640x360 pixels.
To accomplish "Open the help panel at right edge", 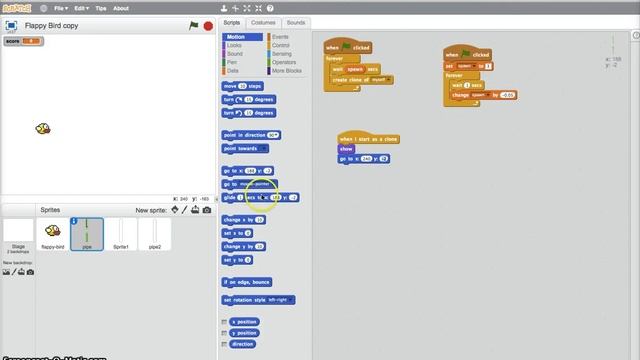I will point(636,36).
